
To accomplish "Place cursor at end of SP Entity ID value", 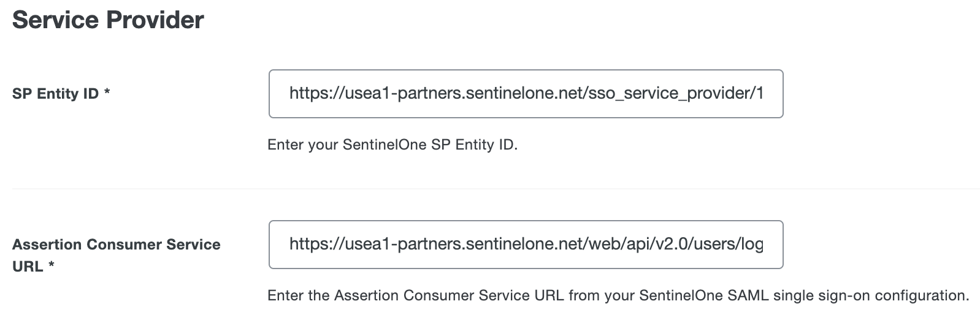I will click(764, 94).
